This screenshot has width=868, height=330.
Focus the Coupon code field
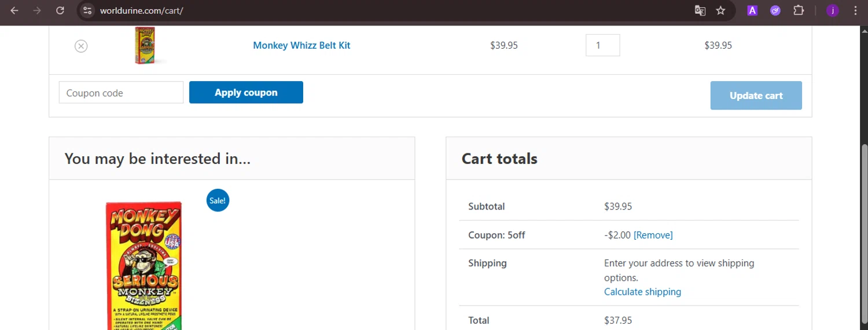[121, 93]
